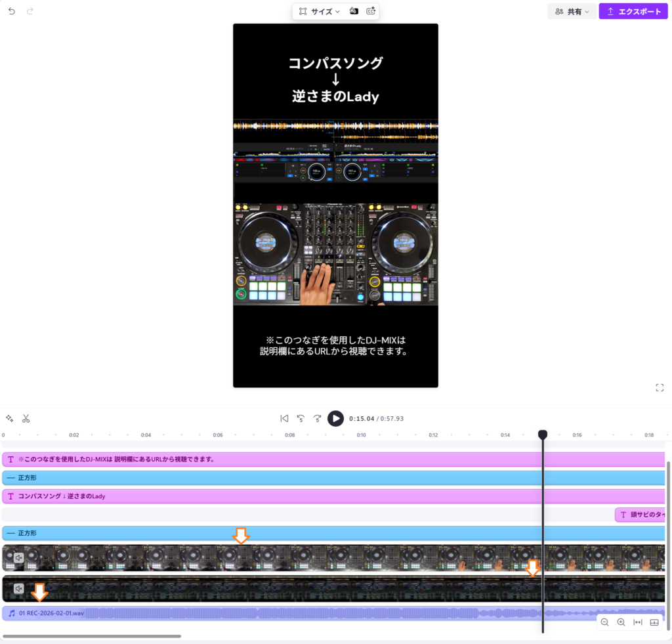Fit timeline to screen width
This screenshot has width=672, height=644.
pyautogui.click(x=637, y=622)
